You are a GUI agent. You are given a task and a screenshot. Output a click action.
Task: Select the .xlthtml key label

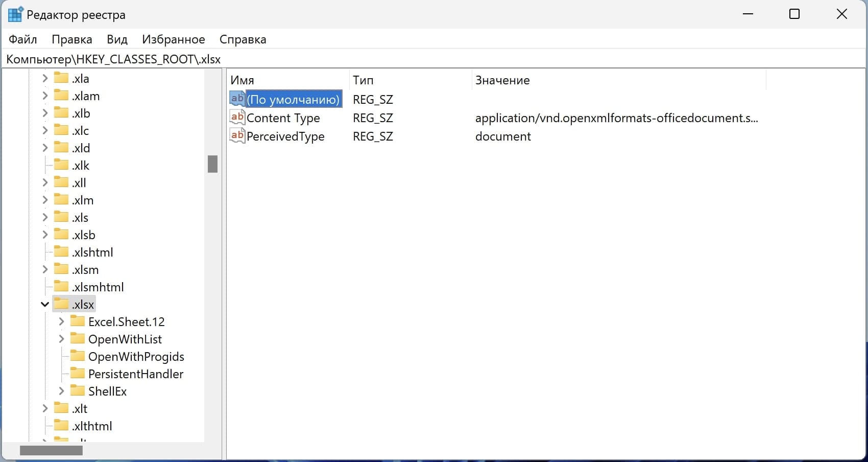92,426
